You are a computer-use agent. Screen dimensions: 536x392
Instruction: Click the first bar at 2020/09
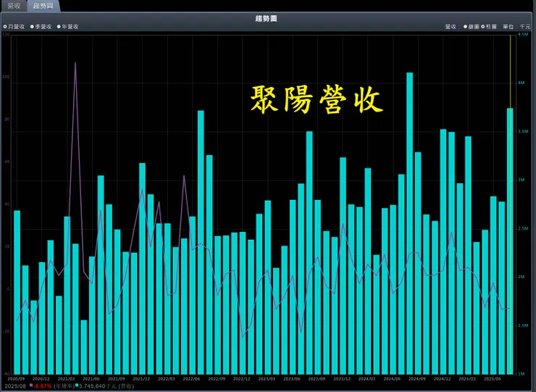pyautogui.click(x=17, y=293)
